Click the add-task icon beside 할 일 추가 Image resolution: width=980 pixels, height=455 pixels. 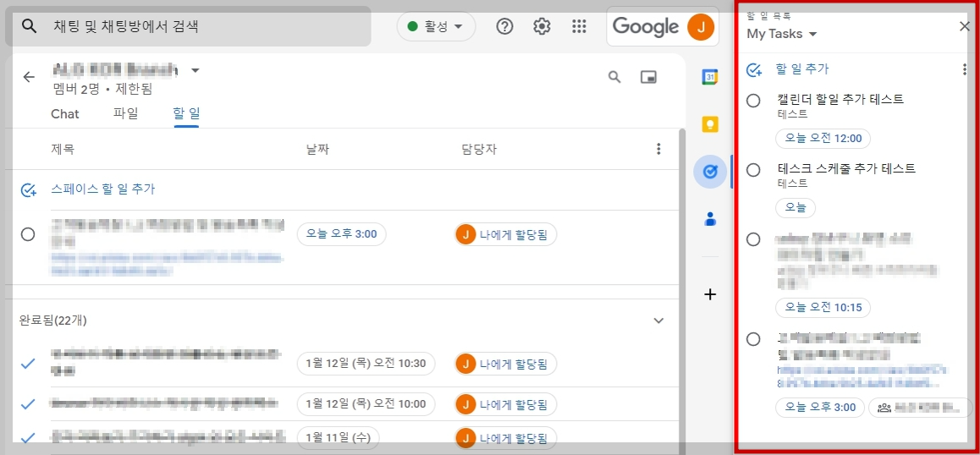tap(754, 69)
